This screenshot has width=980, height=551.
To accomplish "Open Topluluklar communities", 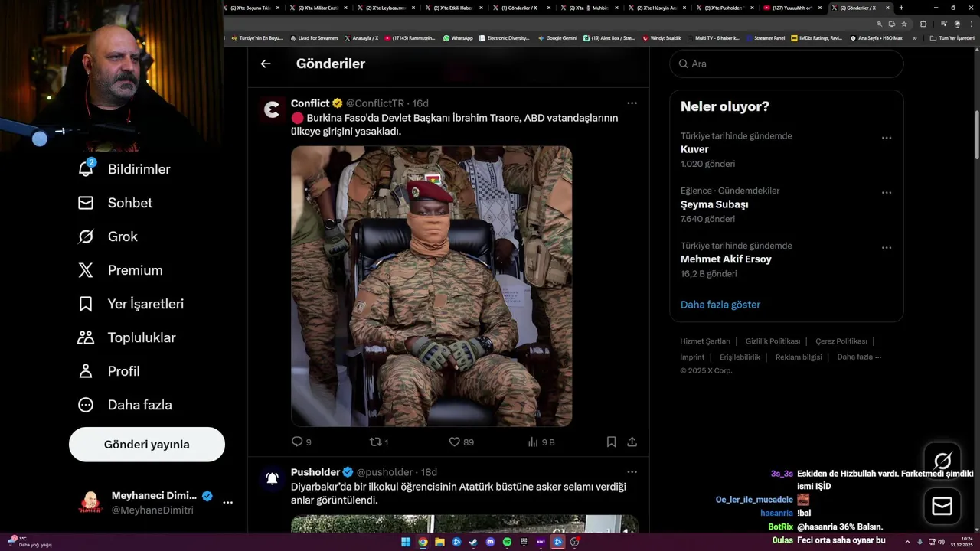I will click(x=126, y=337).
